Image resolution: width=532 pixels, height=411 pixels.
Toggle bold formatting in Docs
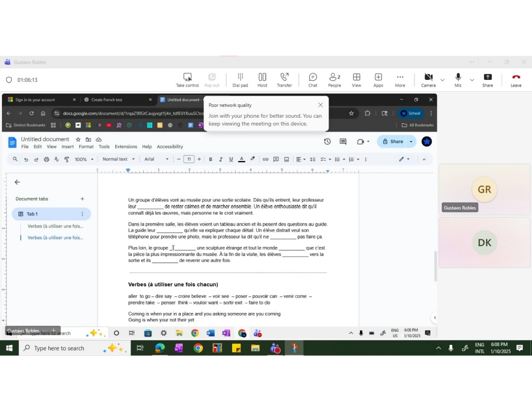[210, 159]
